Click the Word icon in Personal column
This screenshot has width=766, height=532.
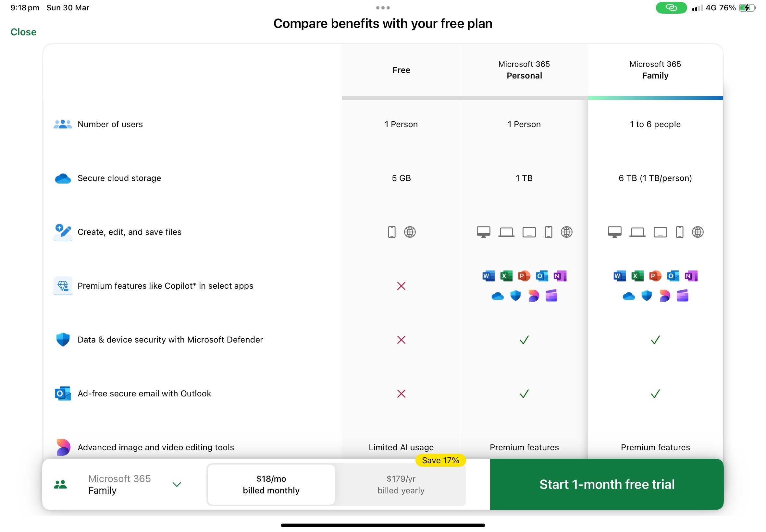(488, 276)
